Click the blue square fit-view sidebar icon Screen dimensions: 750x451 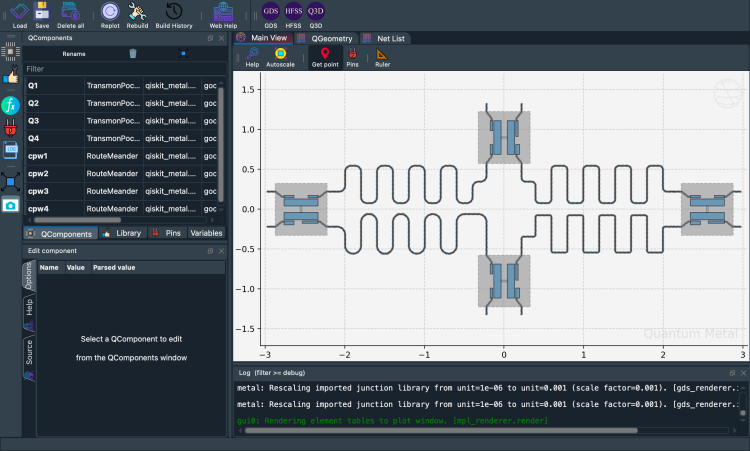click(11, 182)
